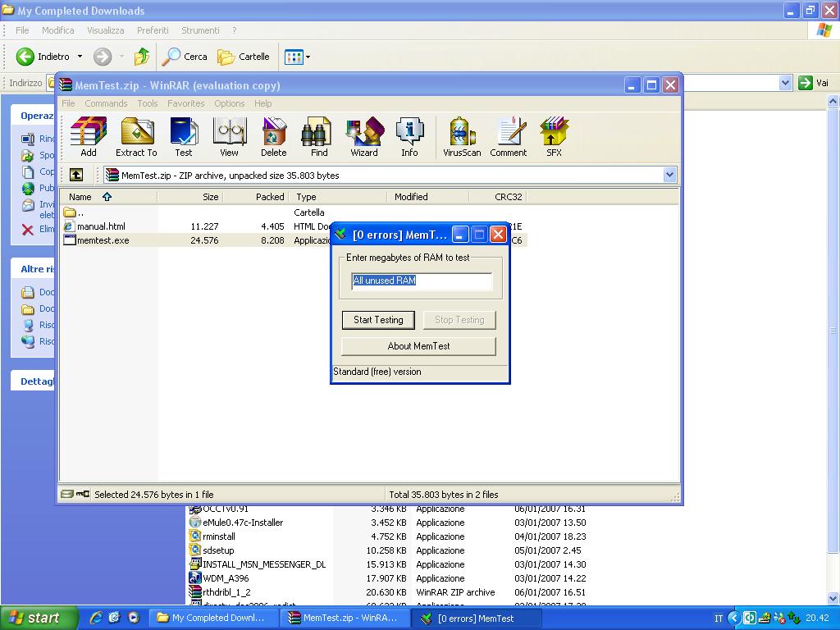The width and height of the screenshot is (840, 630).
Task: Open the View tool in WinRAR
Action: pos(229,136)
